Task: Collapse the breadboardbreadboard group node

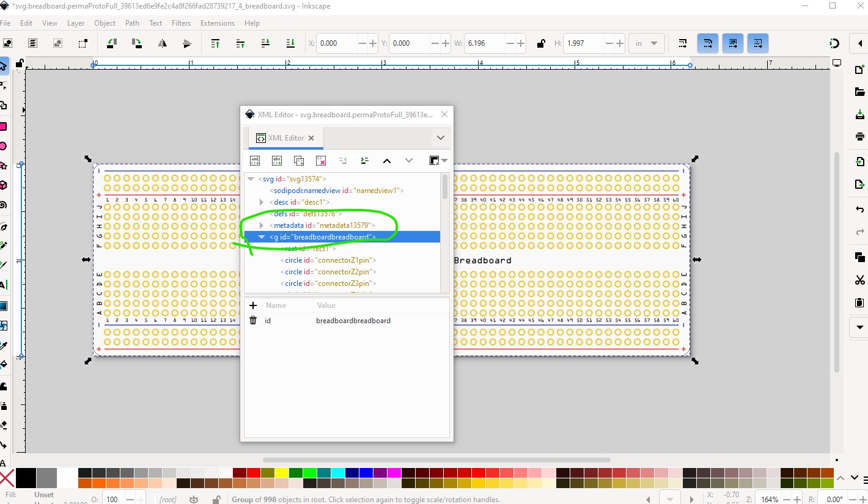Action: pos(262,237)
